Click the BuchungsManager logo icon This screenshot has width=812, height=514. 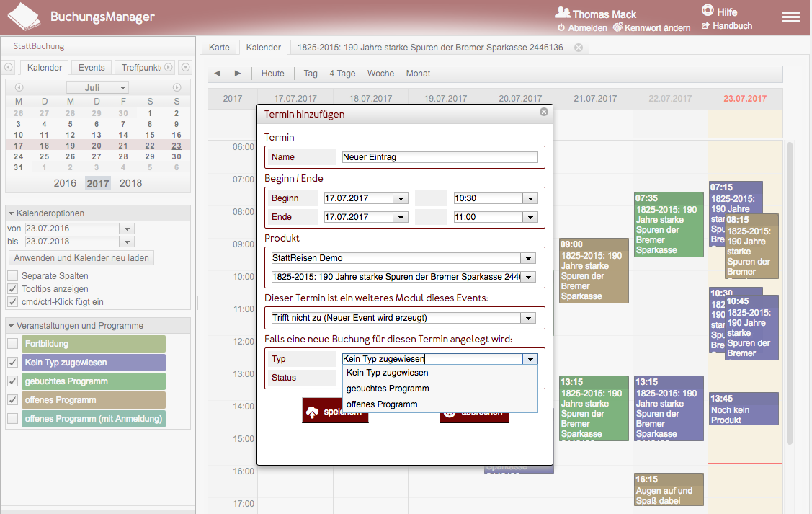click(x=24, y=17)
